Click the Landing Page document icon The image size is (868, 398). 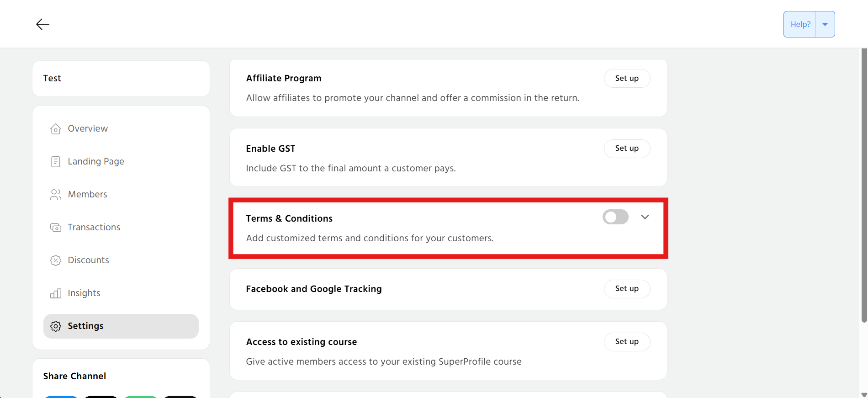pos(56,162)
